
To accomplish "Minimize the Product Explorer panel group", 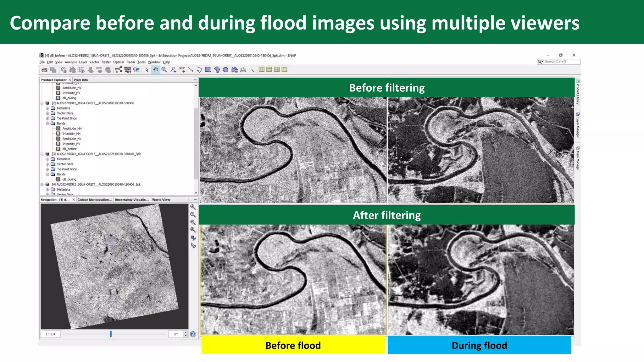I will (x=195, y=80).
